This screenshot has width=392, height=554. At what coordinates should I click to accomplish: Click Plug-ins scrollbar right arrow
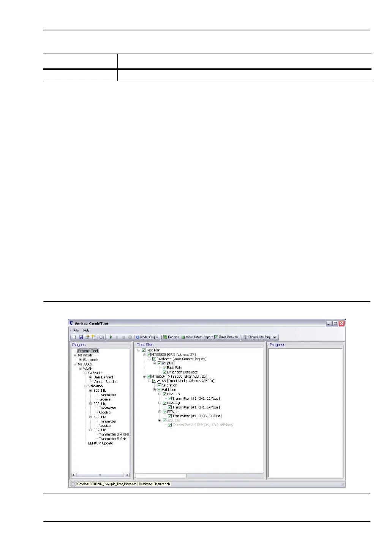tap(127, 475)
